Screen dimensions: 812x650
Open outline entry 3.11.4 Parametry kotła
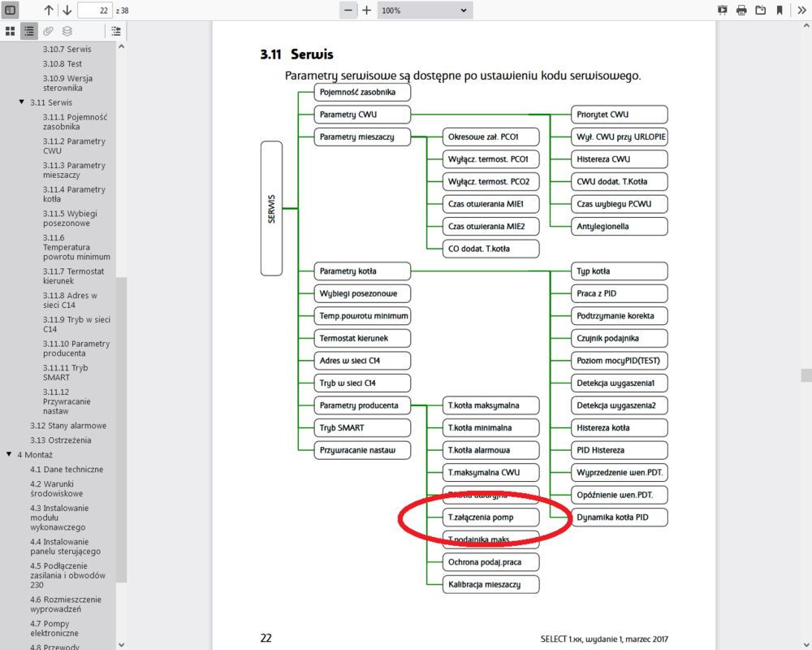[x=74, y=194]
